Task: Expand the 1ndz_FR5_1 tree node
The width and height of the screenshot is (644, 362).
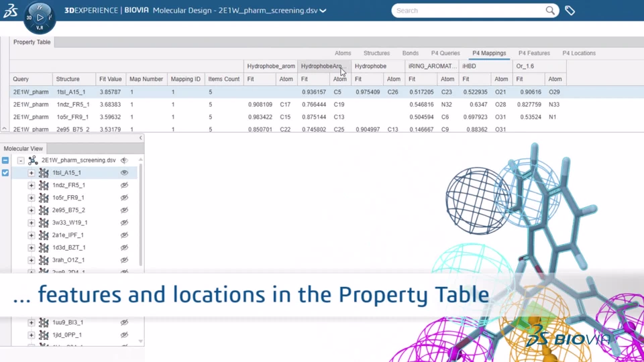Action: click(x=32, y=186)
